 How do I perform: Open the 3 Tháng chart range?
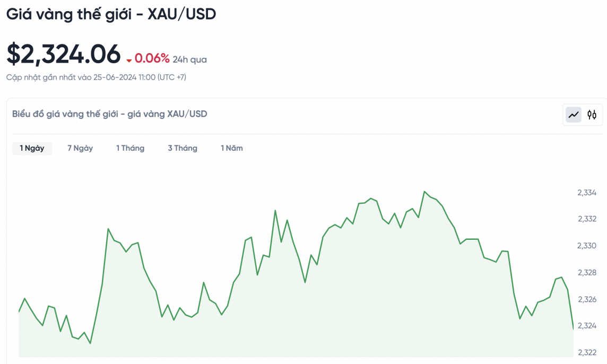tap(183, 148)
